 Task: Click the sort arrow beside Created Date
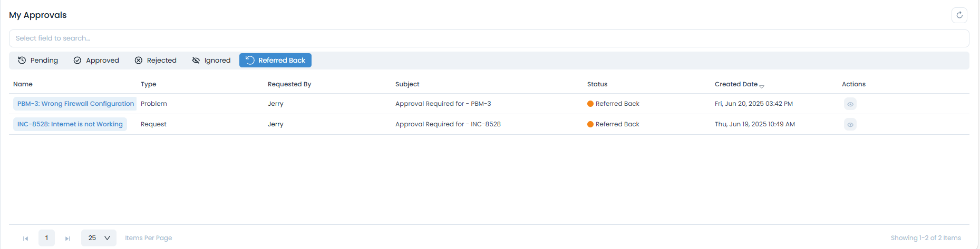click(x=762, y=86)
